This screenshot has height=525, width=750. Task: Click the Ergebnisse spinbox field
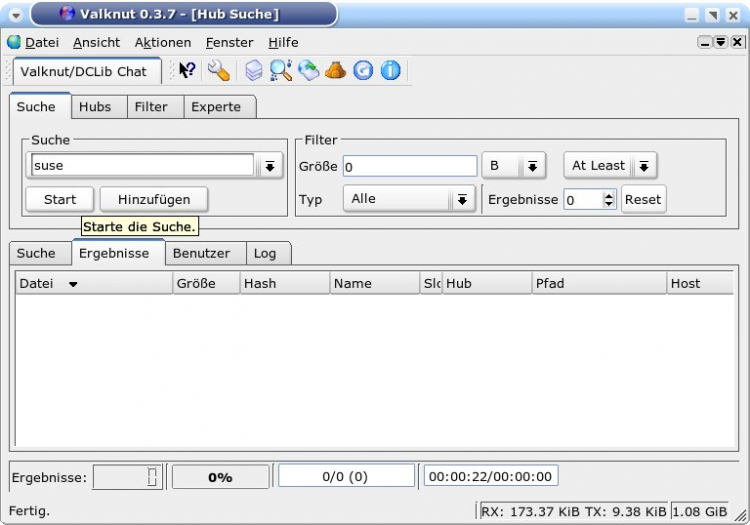[x=583, y=199]
